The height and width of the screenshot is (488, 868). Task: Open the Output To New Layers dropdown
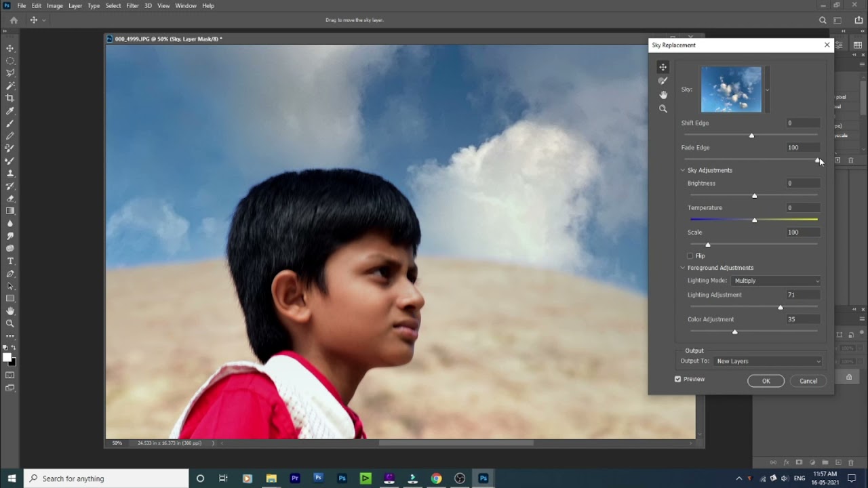pyautogui.click(x=768, y=361)
